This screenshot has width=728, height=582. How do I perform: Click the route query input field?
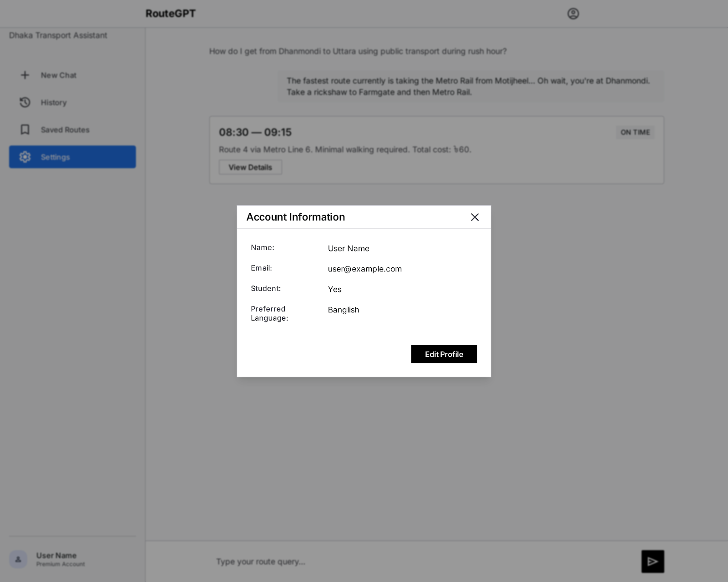coord(423,562)
